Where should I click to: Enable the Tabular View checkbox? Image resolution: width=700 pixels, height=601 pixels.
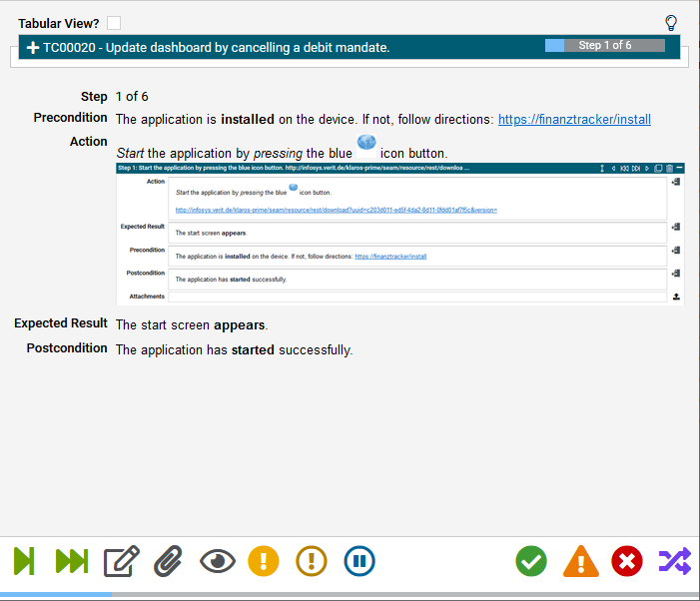click(114, 23)
